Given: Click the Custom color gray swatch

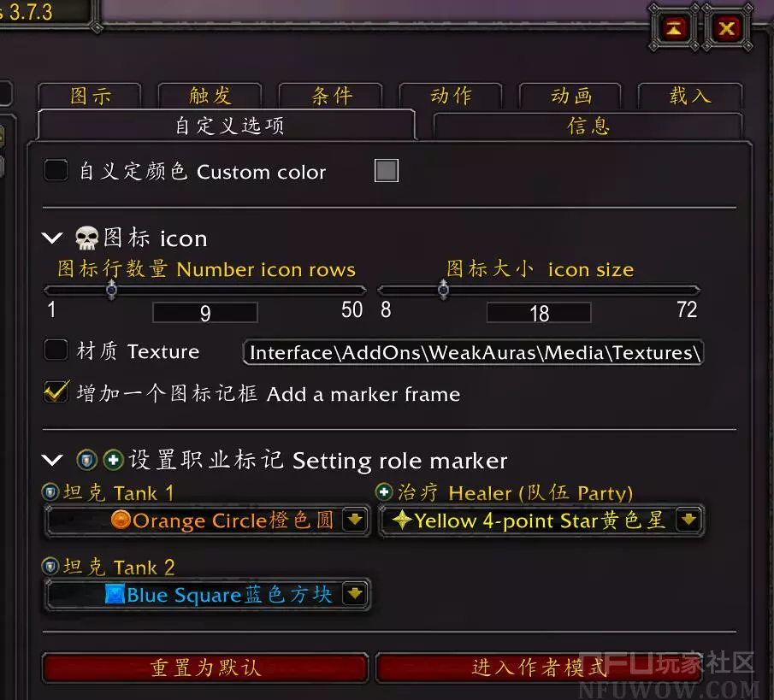Looking at the screenshot, I should [387, 171].
